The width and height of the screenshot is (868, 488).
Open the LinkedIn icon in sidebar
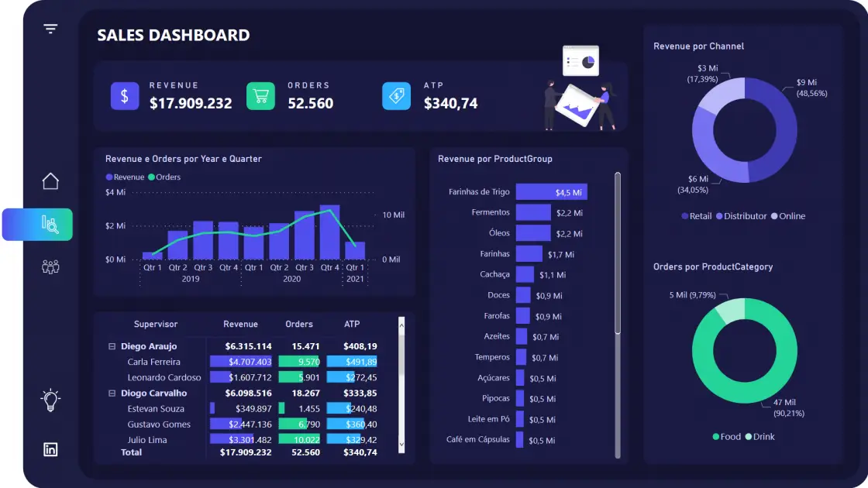click(x=50, y=449)
